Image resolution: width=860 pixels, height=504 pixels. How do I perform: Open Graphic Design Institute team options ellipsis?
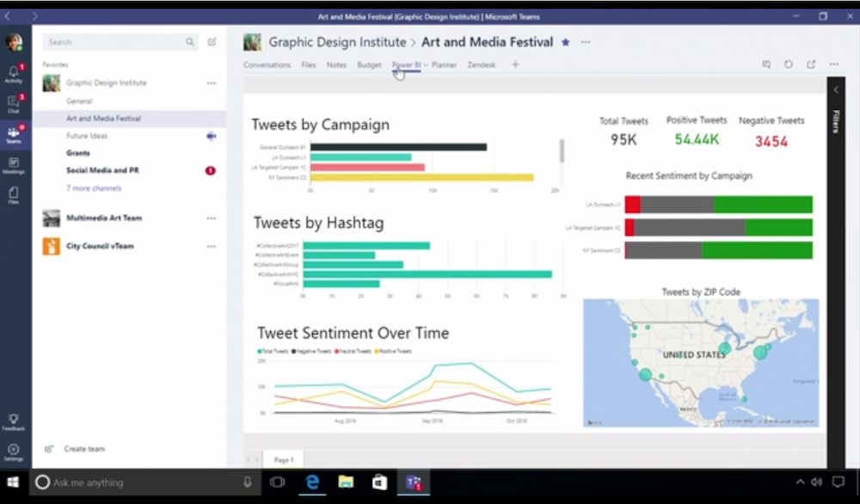click(x=212, y=83)
